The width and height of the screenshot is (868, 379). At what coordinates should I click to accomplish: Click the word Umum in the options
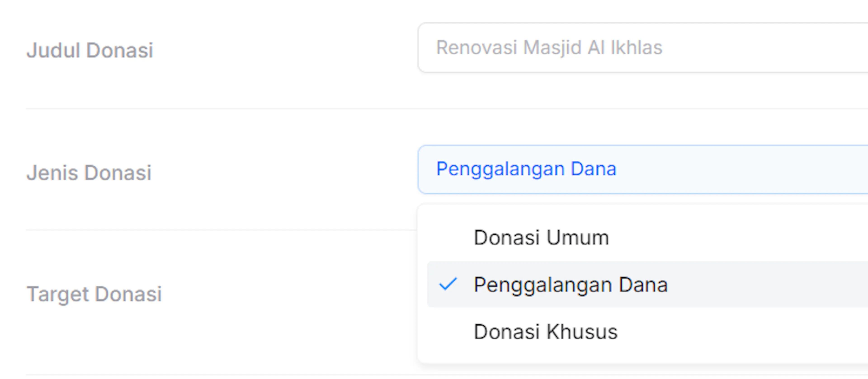578,237
